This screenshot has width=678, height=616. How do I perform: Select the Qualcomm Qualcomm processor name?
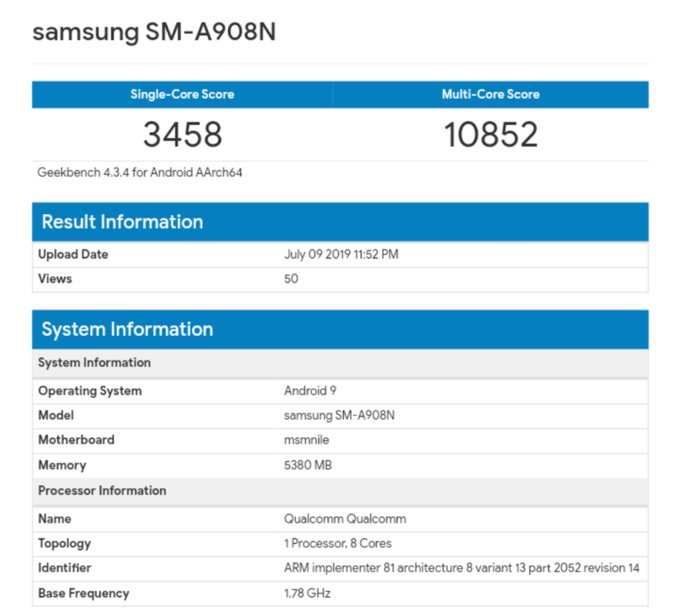[x=345, y=519]
